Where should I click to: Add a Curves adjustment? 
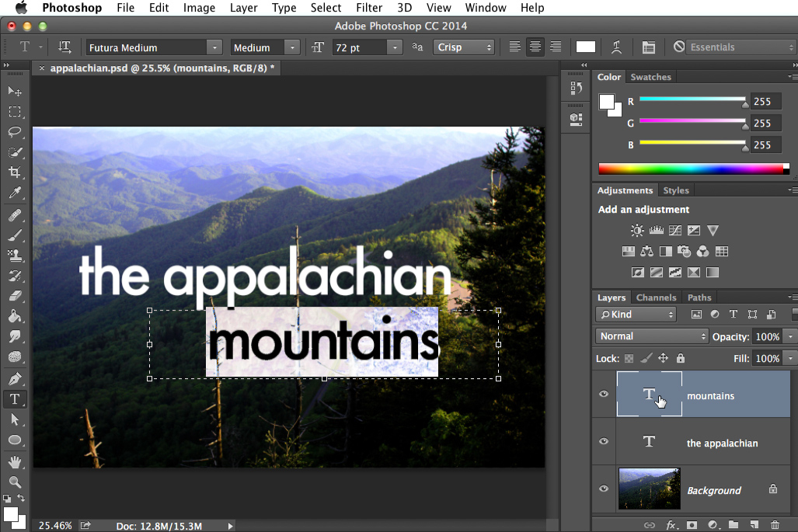[x=675, y=230]
